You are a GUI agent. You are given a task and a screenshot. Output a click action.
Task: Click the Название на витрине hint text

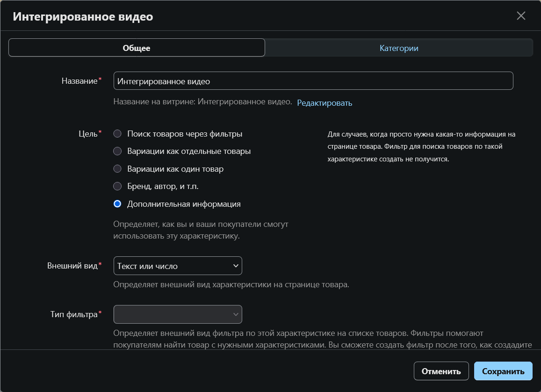pyautogui.click(x=202, y=102)
